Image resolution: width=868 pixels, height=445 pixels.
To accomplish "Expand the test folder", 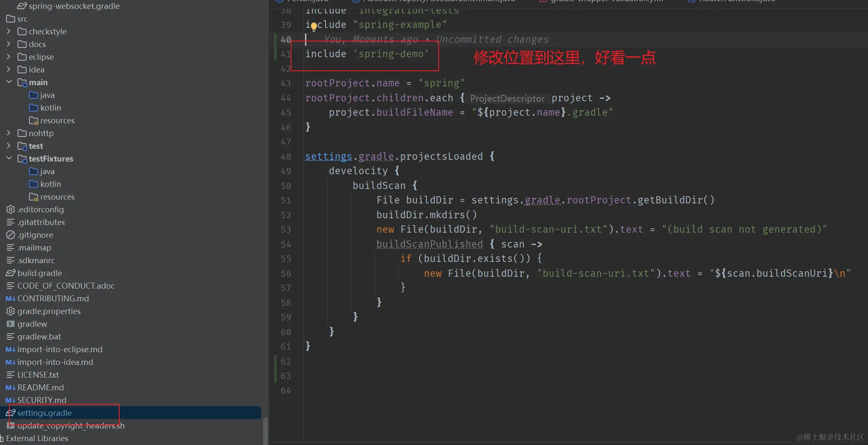I will click(x=9, y=145).
